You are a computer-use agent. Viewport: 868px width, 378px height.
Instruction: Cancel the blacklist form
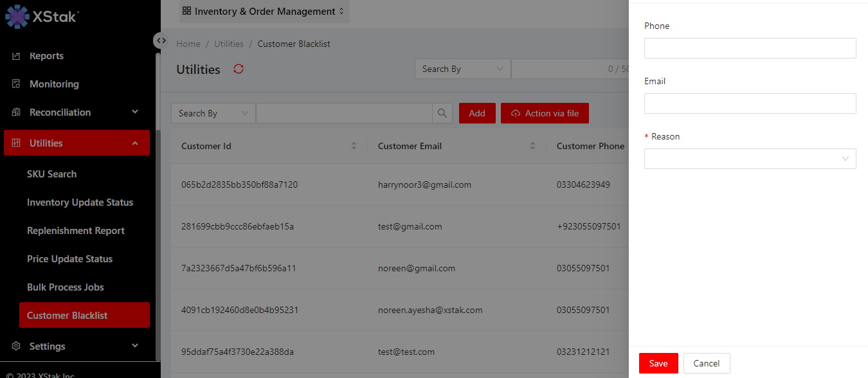(706, 363)
